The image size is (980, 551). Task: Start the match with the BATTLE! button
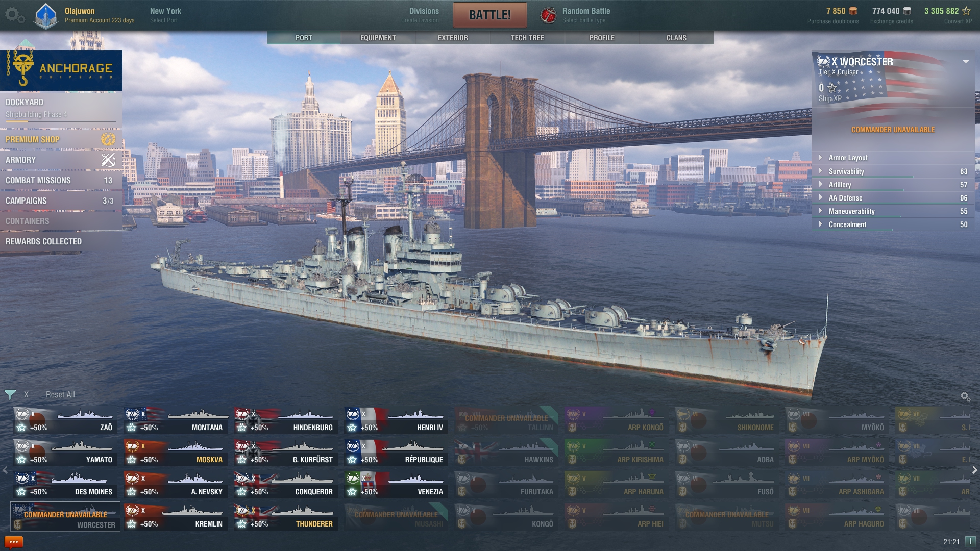point(489,15)
